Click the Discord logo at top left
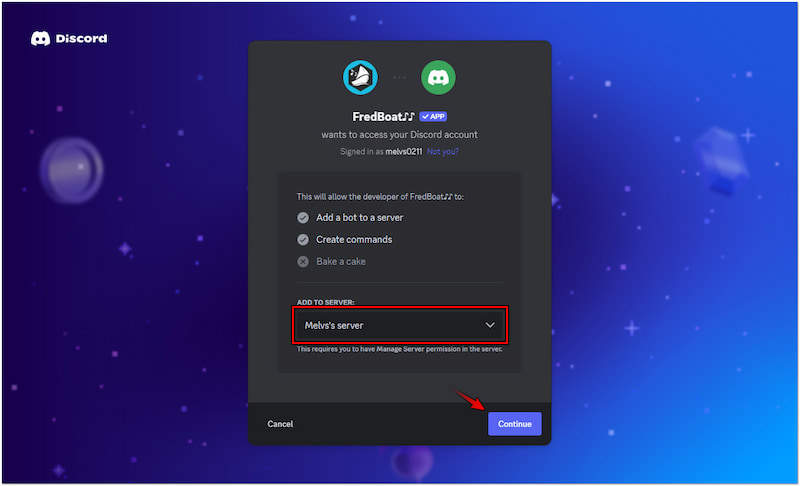This screenshot has height=486, width=800. 69,38
